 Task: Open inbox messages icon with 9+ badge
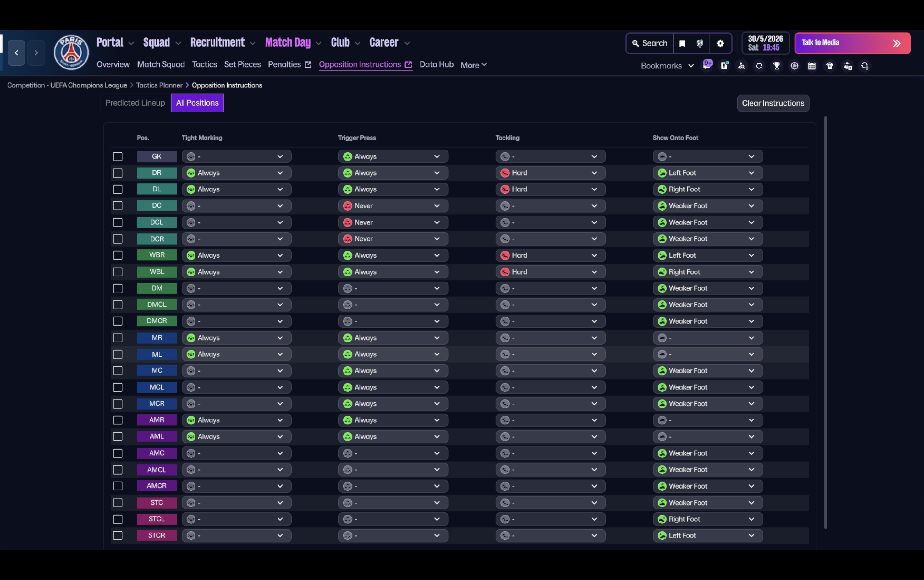click(707, 65)
